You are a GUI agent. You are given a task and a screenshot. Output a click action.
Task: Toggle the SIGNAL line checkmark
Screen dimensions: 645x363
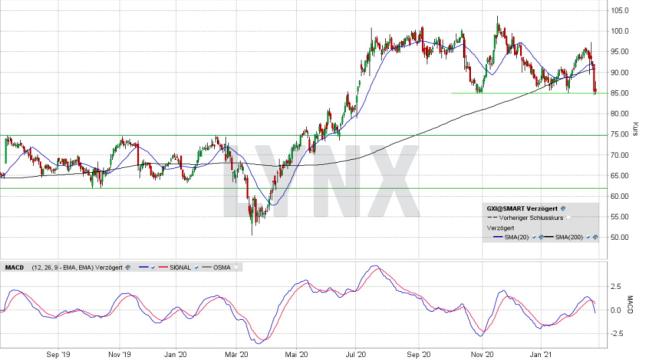196,268
